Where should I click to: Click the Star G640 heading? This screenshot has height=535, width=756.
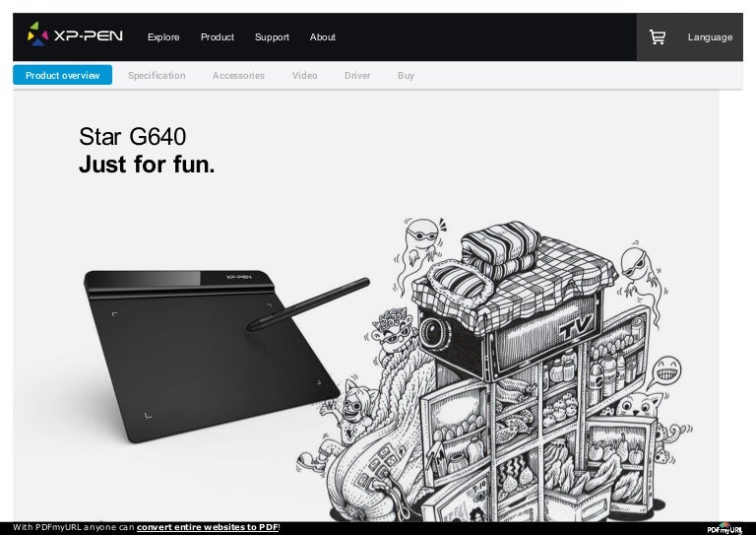click(133, 137)
